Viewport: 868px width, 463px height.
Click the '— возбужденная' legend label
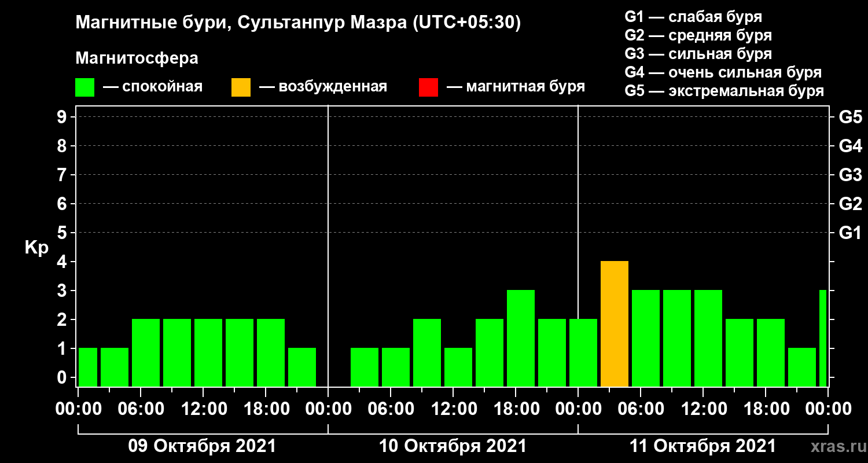coord(323,87)
